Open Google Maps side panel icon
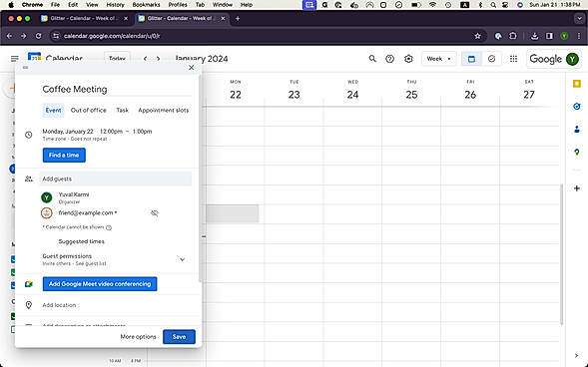Viewport: 588px width, 367px height. click(577, 152)
